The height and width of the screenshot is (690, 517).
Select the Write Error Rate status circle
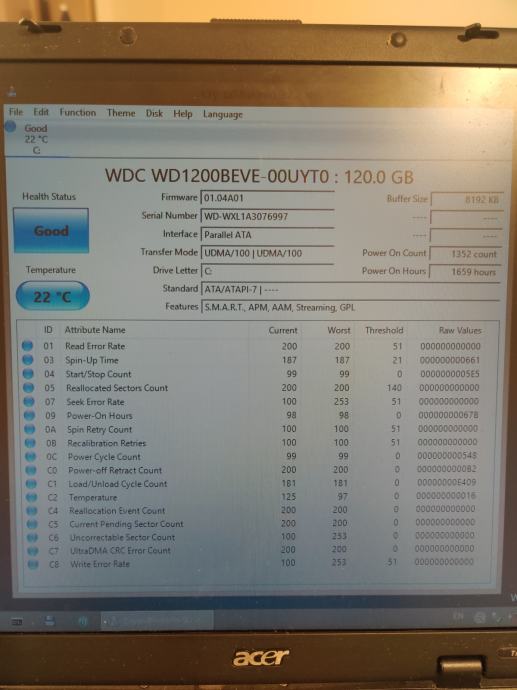tap(33, 564)
